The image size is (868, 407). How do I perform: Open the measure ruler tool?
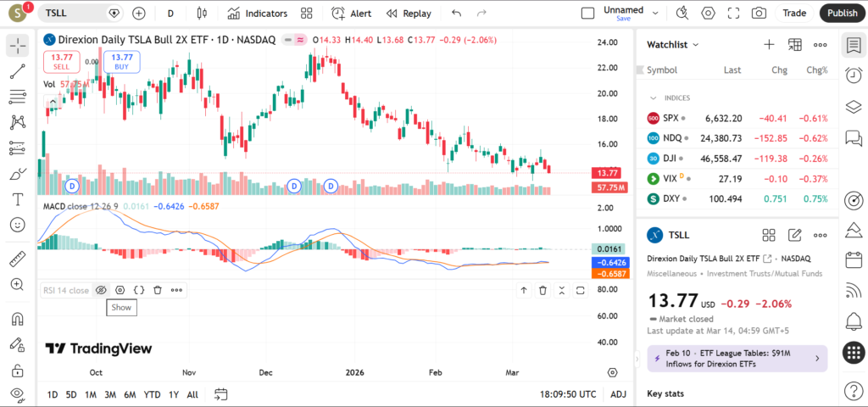pyautogui.click(x=18, y=258)
